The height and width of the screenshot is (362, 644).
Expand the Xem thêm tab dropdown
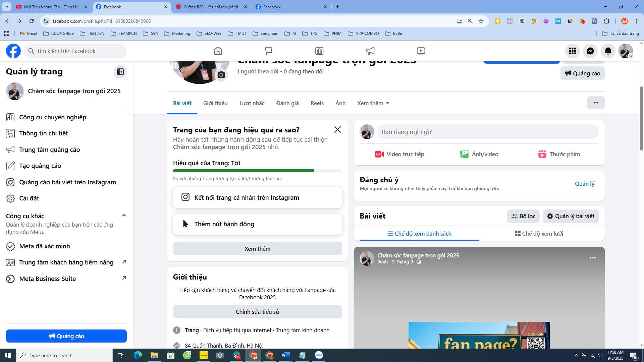click(x=373, y=103)
